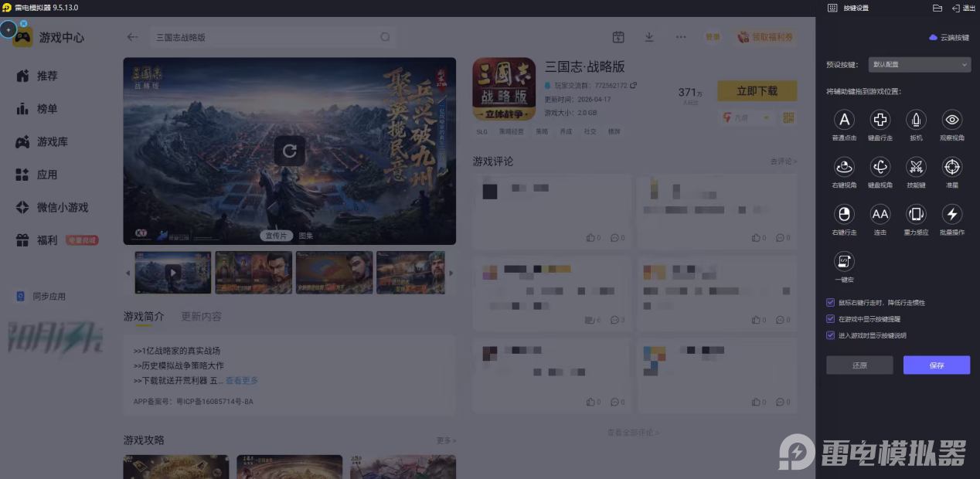Select the video thumbnail with play icon
Screen dimensions: 980x479
[173, 272]
